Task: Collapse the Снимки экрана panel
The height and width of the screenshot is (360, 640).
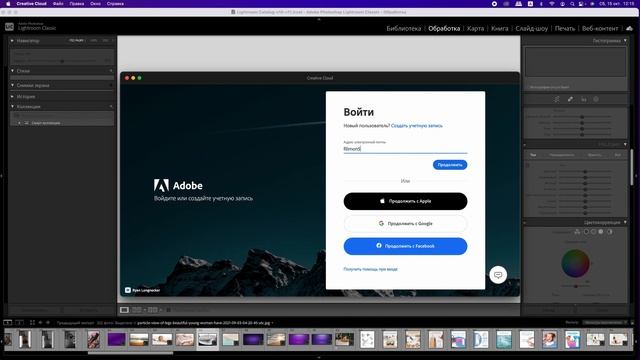Action: pos(12,85)
